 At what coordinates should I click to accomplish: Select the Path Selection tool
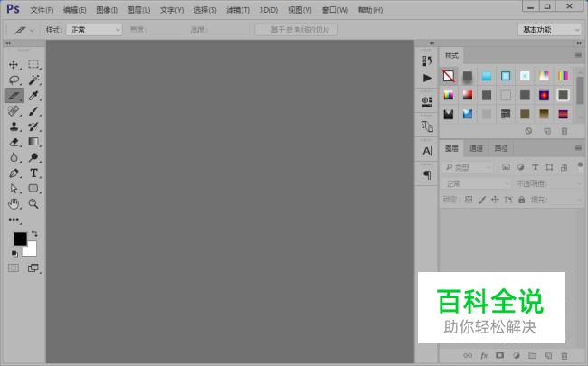(14, 189)
